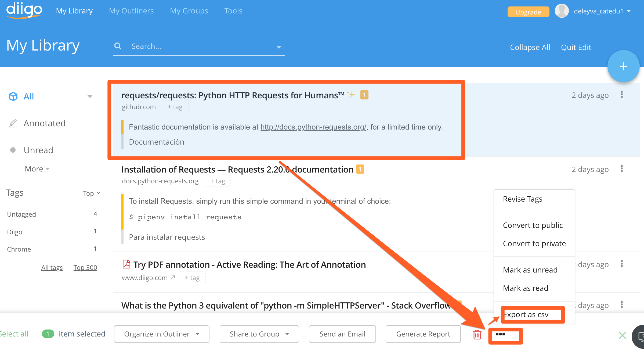Click the PDF icon beside Try PDF annotation
The image size is (644, 351).
[x=126, y=264]
